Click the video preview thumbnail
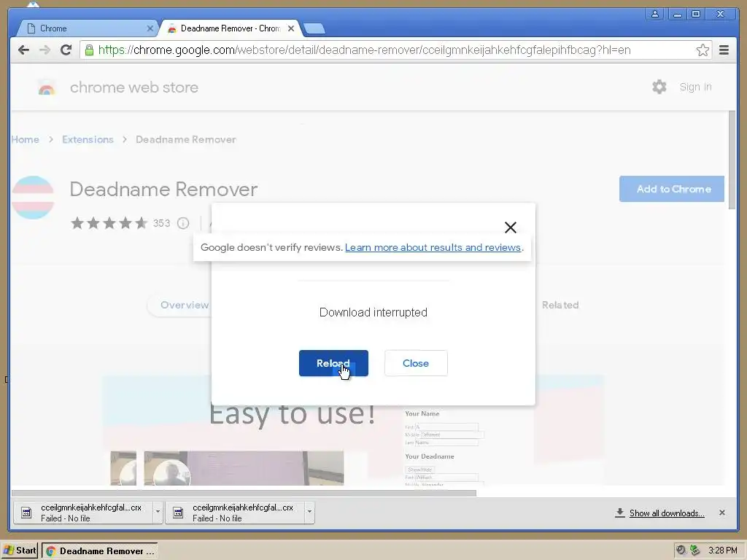 click(244, 468)
